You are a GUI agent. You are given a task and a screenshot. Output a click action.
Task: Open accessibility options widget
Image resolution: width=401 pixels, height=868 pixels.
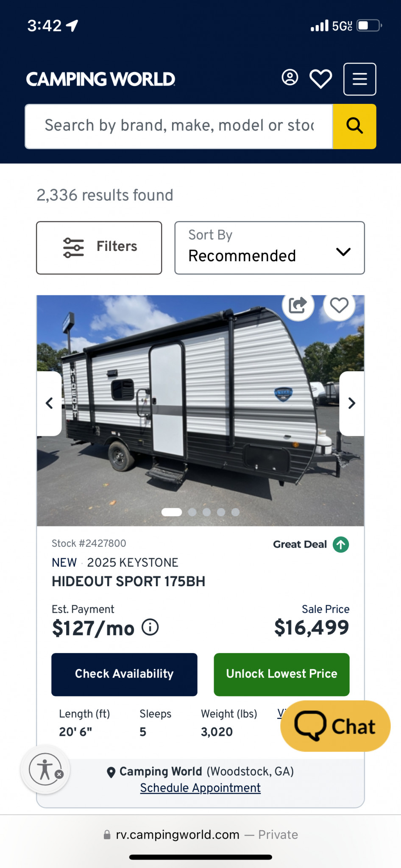tap(45, 769)
